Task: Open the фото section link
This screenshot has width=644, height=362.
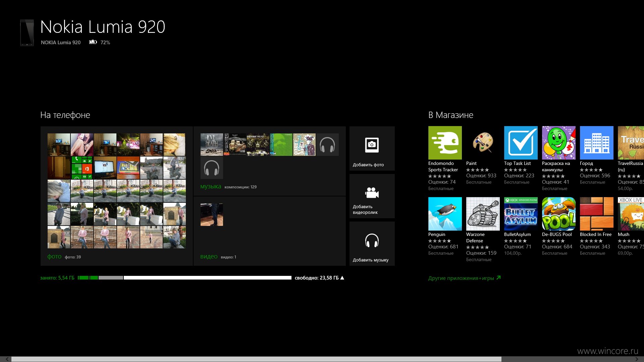Action: point(54,256)
